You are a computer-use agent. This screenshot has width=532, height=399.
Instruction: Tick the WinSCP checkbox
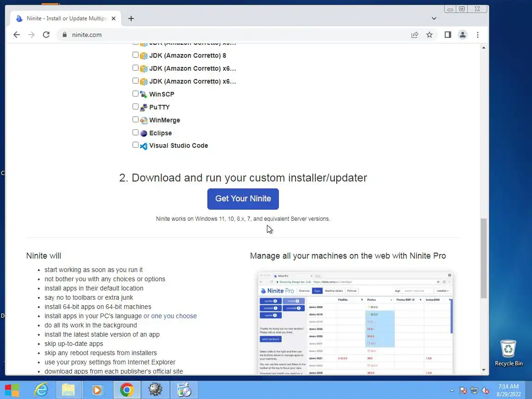(x=135, y=93)
